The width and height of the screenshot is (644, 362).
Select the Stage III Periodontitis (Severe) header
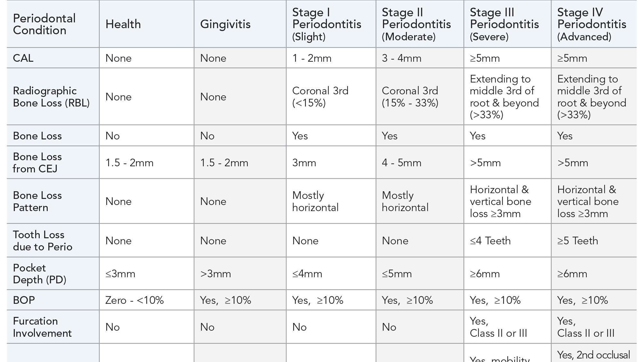[504, 24]
